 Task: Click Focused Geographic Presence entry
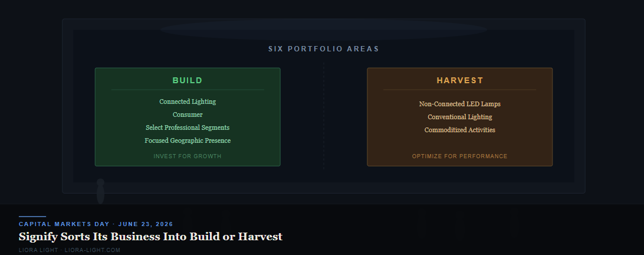188,140
